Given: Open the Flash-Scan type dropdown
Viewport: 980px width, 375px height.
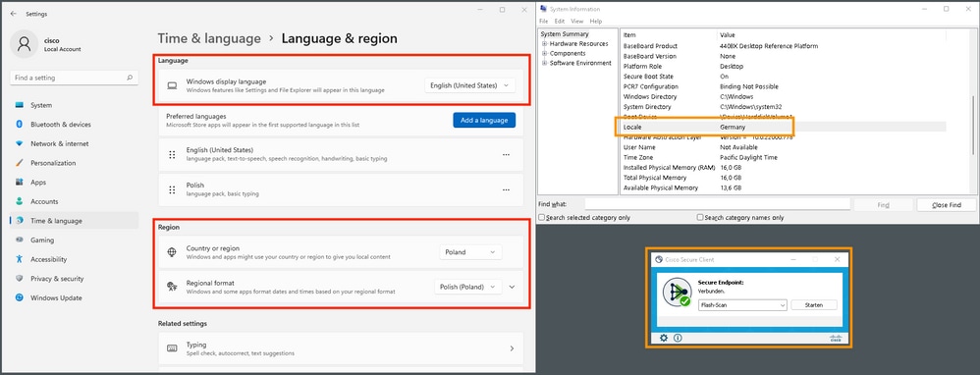Looking at the screenshot, I should click(x=742, y=305).
